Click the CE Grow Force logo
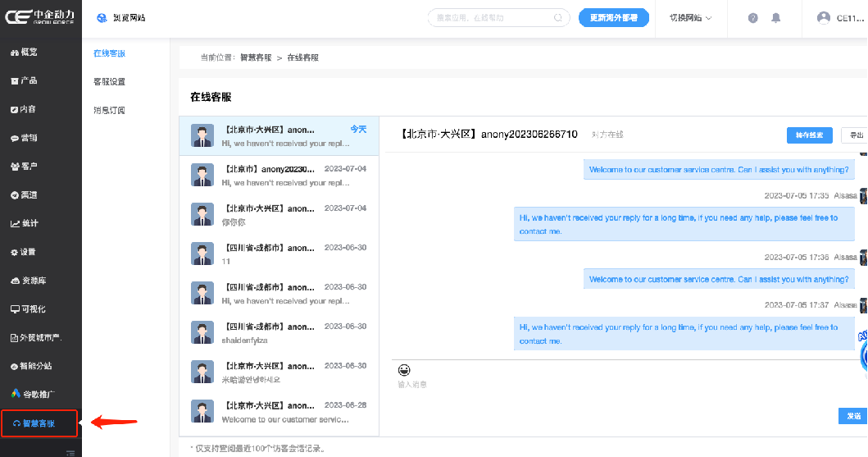868x457 pixels. [40, 16]
